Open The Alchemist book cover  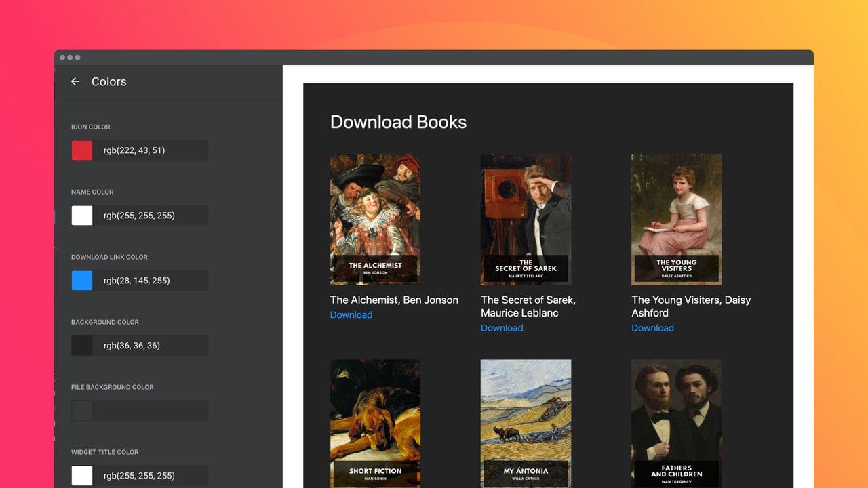375,220
